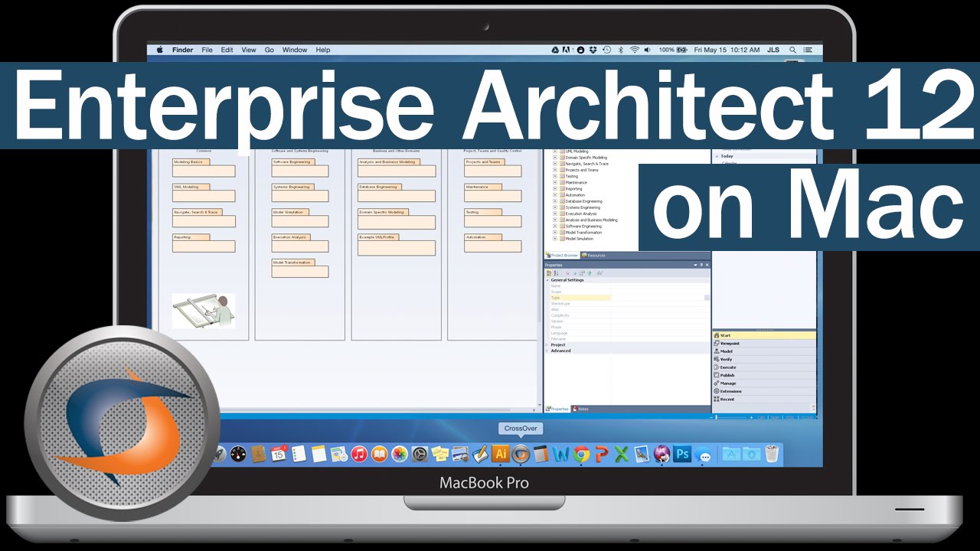Open Reminders from the Dock

coord(299,454)
